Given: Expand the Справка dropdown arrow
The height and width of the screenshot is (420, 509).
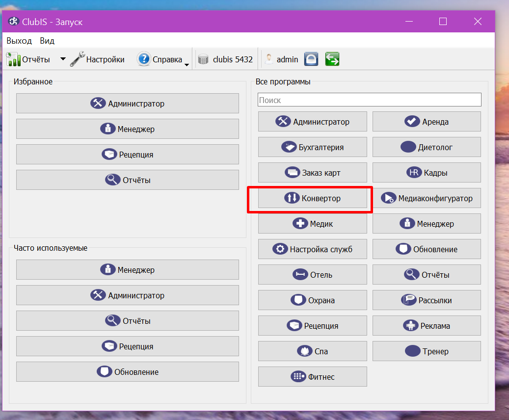Looking at the screenshot, I should [187, 65].
